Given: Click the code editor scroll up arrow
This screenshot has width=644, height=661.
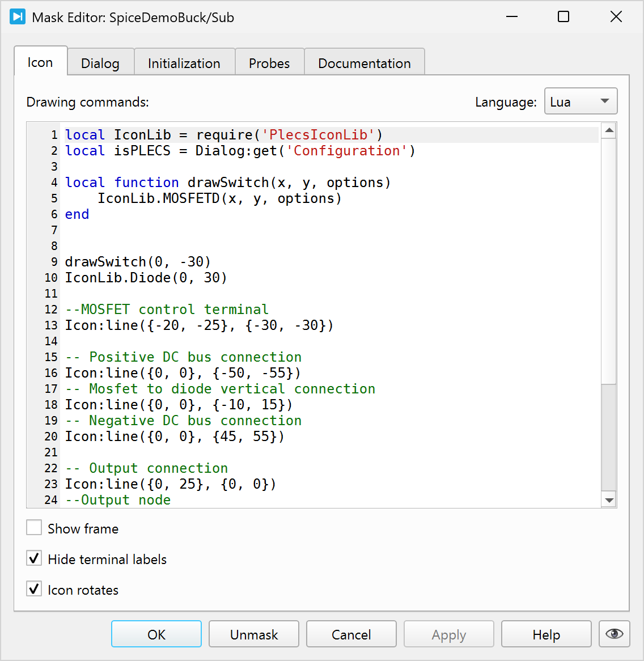Looking at the screenshot, I should [x=609, y=131].
